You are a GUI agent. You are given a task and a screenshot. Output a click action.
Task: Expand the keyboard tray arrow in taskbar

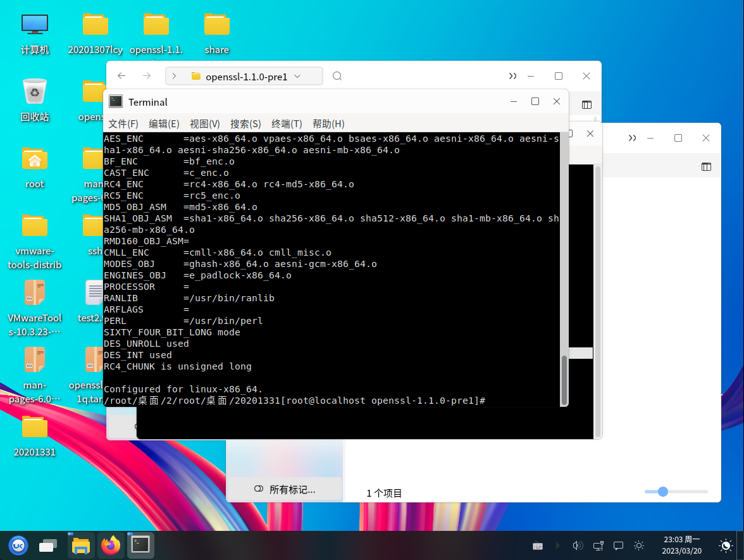tap(557, 545)
